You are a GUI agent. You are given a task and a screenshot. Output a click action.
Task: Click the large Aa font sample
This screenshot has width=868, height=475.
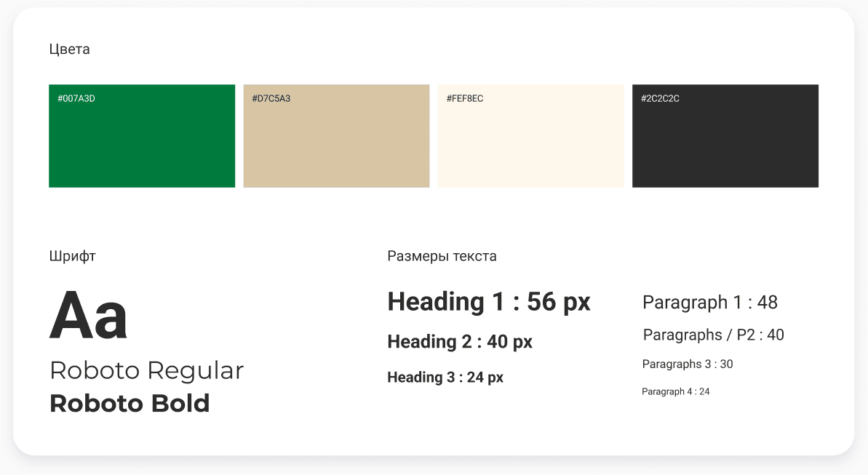click(89, 314)
